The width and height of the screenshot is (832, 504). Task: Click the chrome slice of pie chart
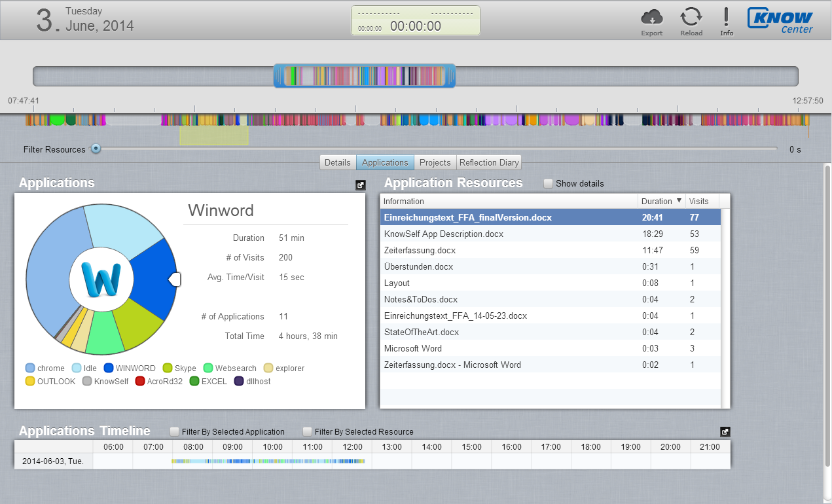pos(55,265)
